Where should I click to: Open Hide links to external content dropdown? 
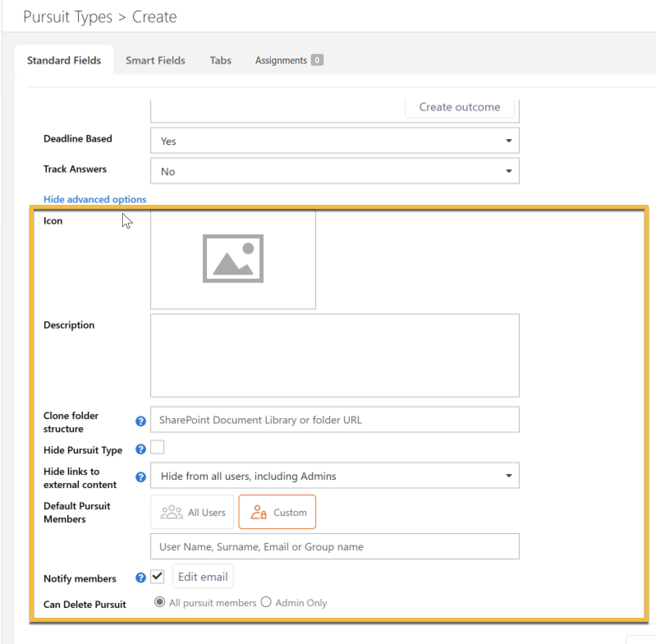[335, 476]
